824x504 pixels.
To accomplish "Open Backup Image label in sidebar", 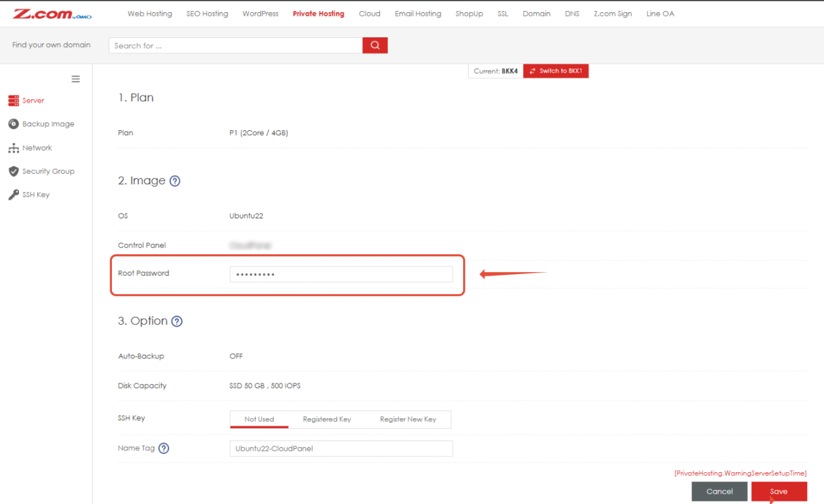I will click(x=48, y=124).
